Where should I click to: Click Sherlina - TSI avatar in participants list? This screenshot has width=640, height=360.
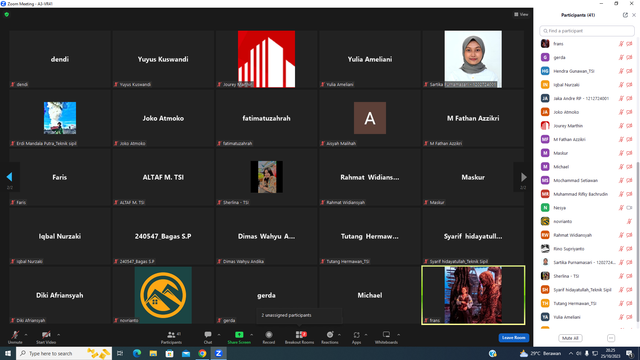[545, 276]
